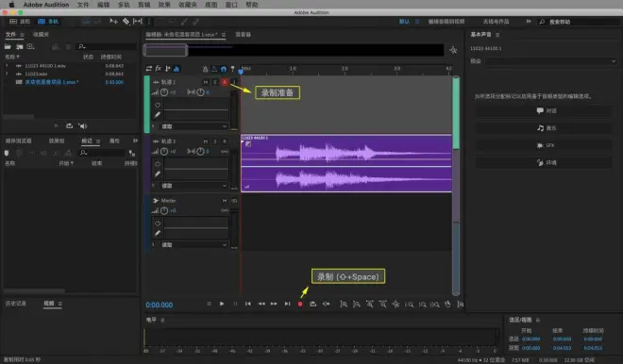Click Track 1 volume knob
This screenshot has height=364, width=623.
164,92
